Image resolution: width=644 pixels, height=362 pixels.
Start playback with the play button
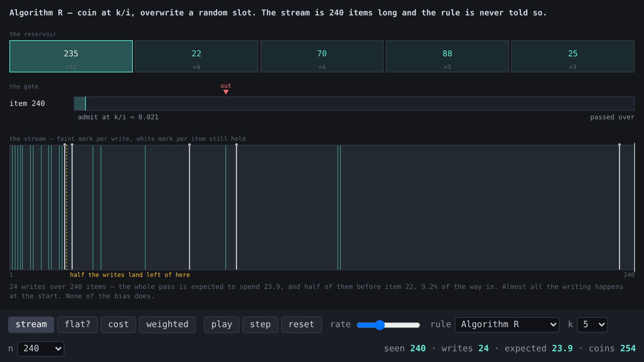(x=222, y=324)
